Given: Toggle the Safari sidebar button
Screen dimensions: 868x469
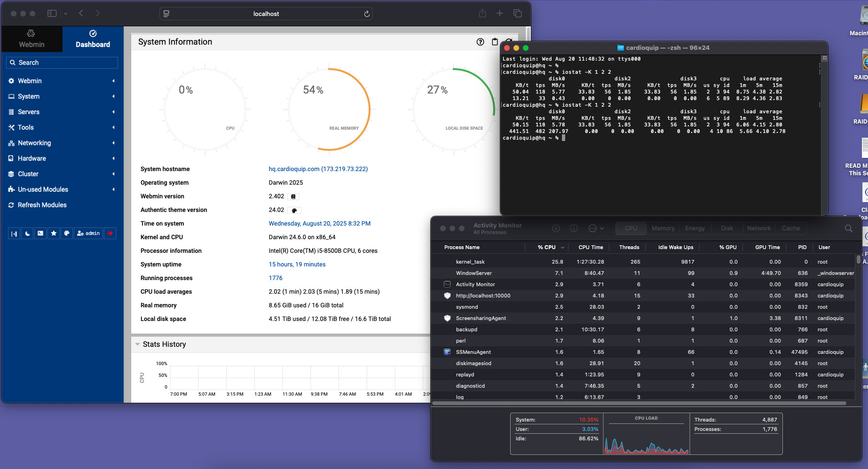Looking at the screenshot, I should (52, 14).
